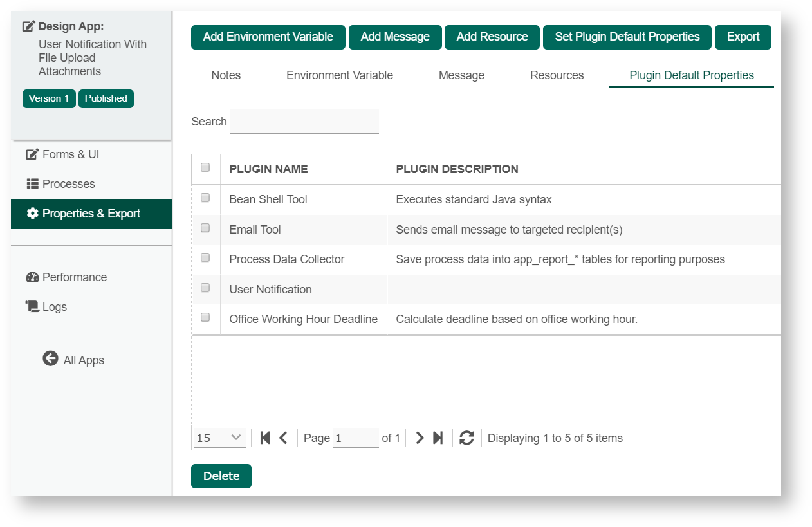This screenshot has width=812, height=527.
Task: Select the Email Tool row checkbox
Action: pyautogui.click(x=205, y=228)
